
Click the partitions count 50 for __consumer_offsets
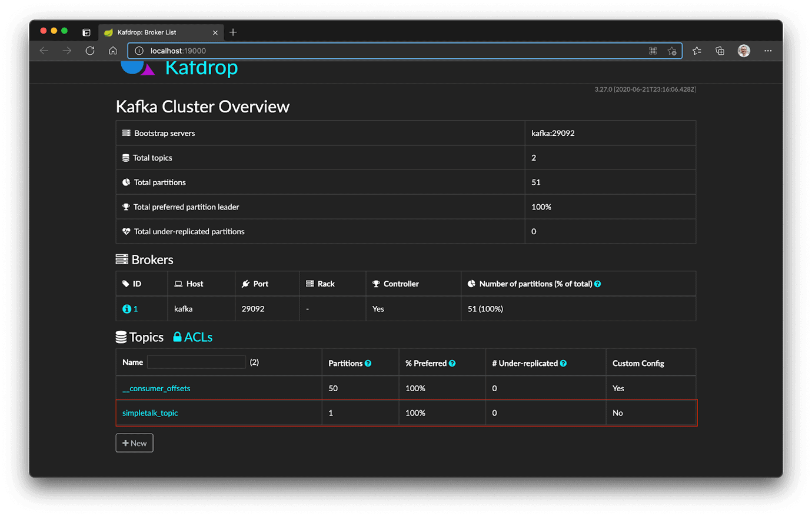coord(333,388)
